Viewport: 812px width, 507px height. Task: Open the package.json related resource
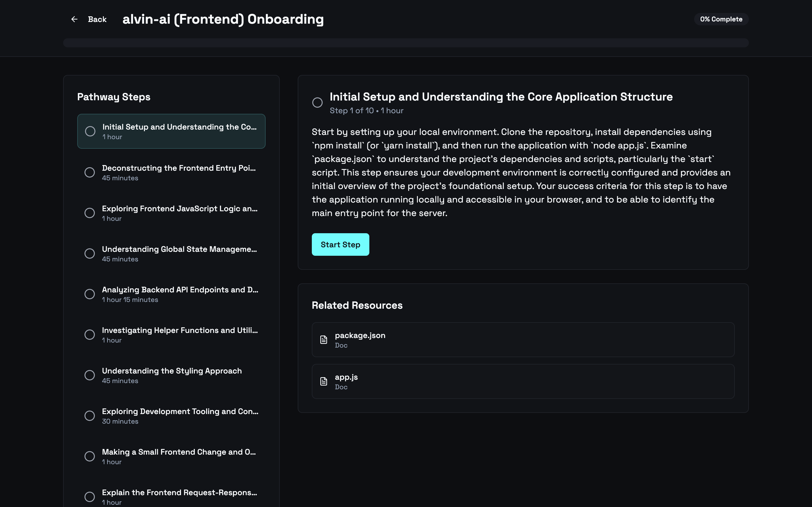click(523, 340)
